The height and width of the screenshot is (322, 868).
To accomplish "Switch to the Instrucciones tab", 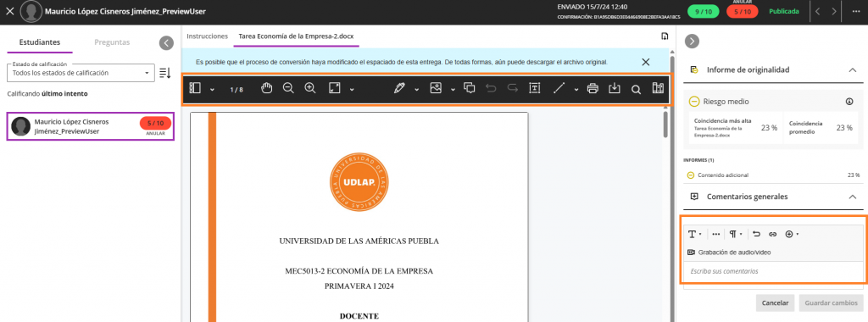I will 207,36.
